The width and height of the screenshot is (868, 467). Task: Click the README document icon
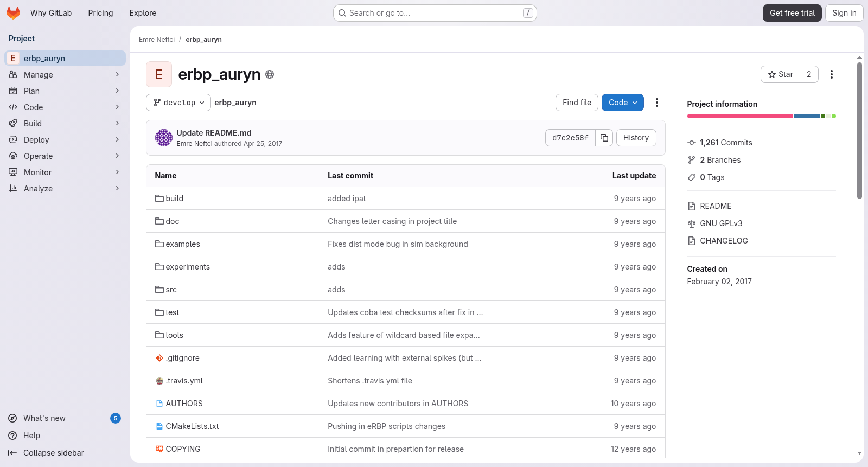click(692, 206)
